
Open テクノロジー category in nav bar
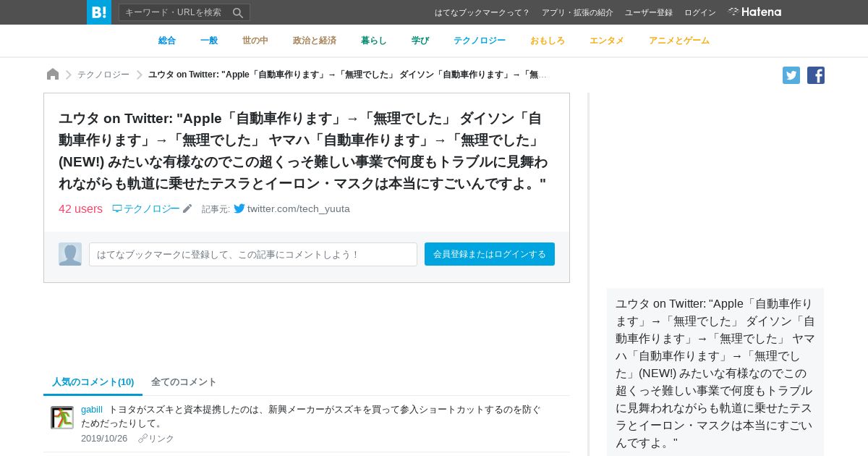click(x=480, y=41)
